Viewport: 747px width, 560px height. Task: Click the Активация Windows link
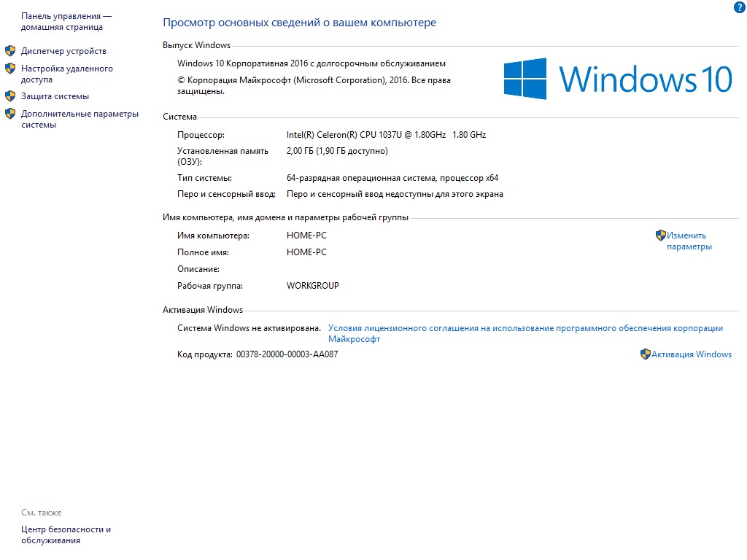click(x=692, y=354)
